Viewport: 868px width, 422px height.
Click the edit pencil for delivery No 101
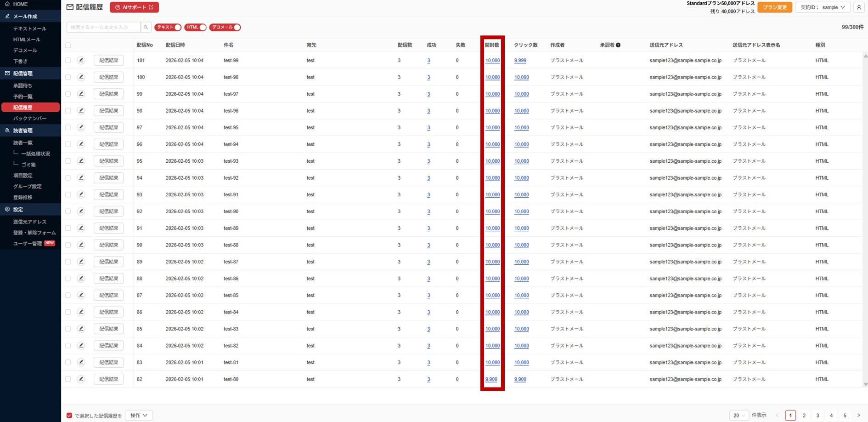81,60
